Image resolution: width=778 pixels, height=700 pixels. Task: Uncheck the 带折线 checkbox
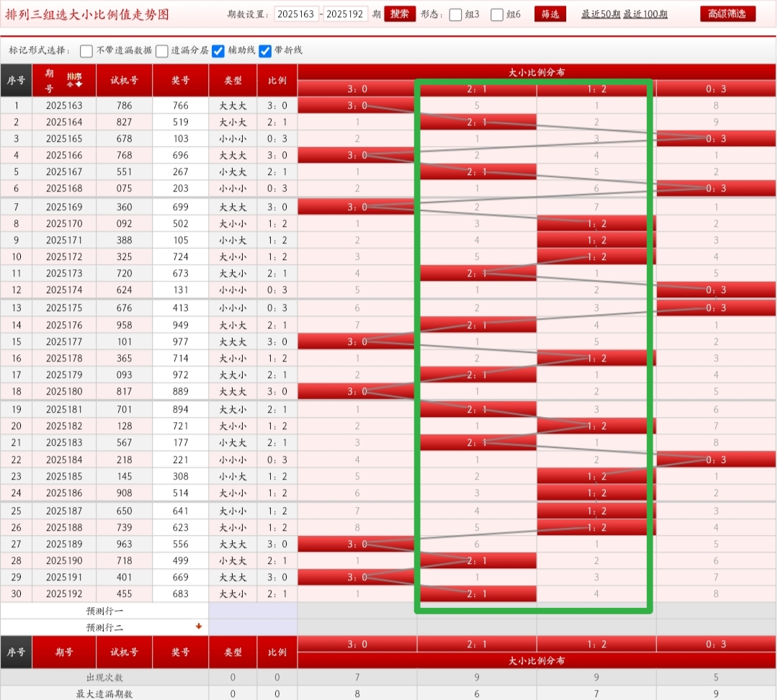pos(265,51)
